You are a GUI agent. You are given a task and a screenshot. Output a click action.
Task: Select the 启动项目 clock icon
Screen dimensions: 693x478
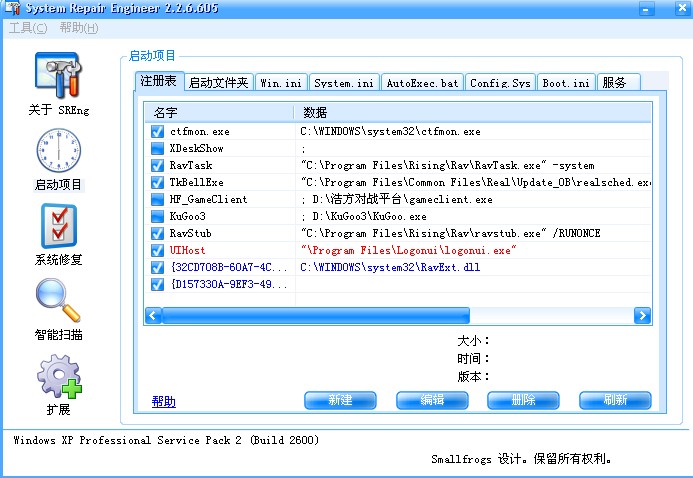click(58, 151)
